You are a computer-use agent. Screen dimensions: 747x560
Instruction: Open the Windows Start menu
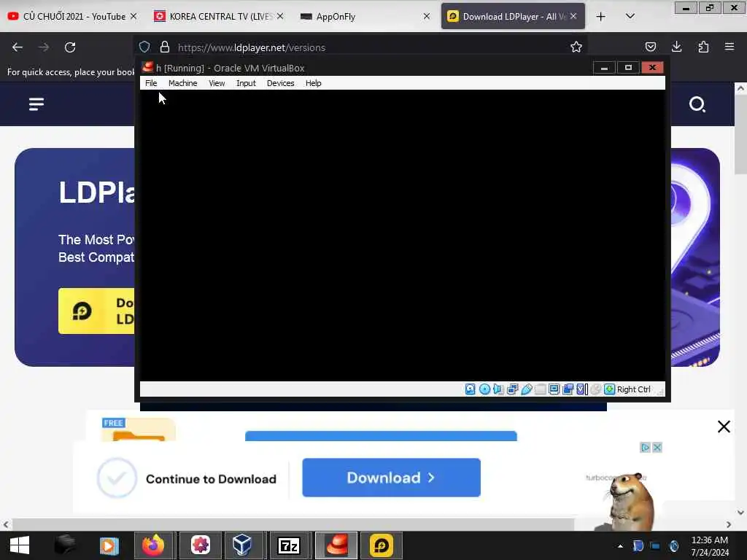click(20, 545)
